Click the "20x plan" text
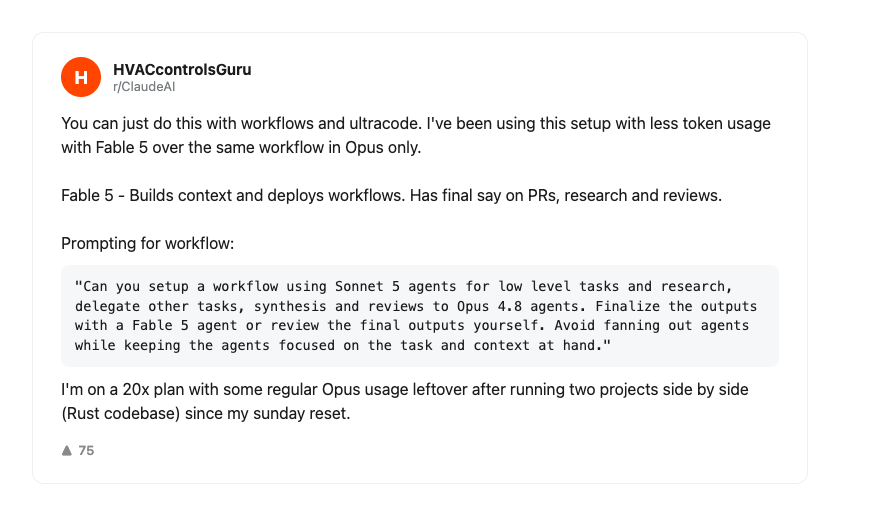Image resolution: width=880 pixels, height=507 pixels. [x=154, y=390]
